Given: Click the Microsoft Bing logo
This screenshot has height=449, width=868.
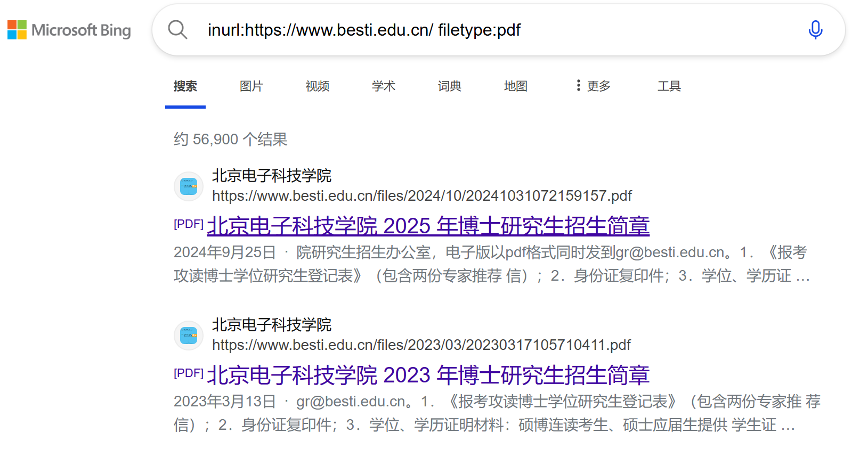Looking at the screenshot, I should [69, 30].
